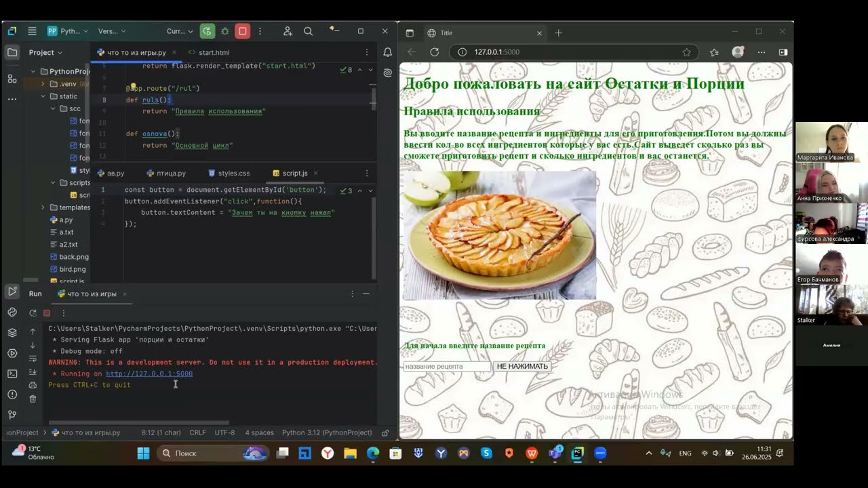Collapse the scc folder
This screenshot has height=488, width=868.
pyautogui.click(x=53, y=108)
